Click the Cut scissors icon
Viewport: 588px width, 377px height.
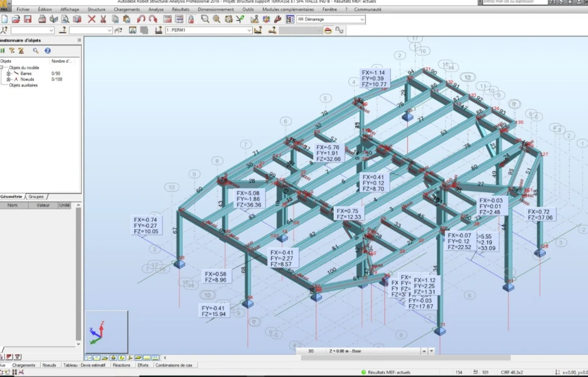[x=103, y=19]
